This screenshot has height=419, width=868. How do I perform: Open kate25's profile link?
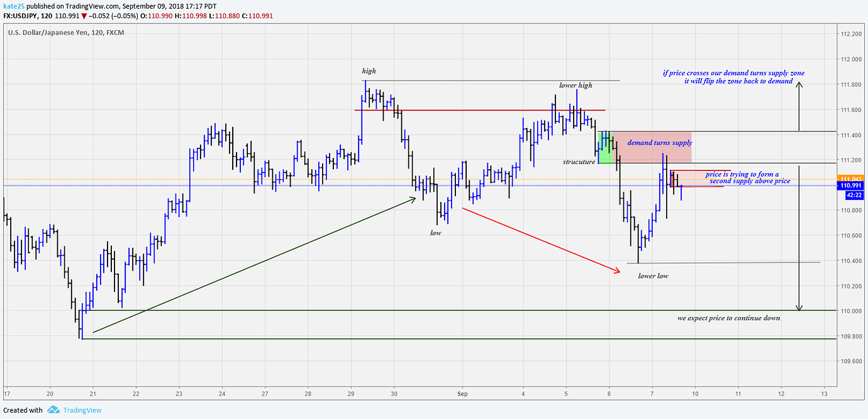[x=14, y=6]
